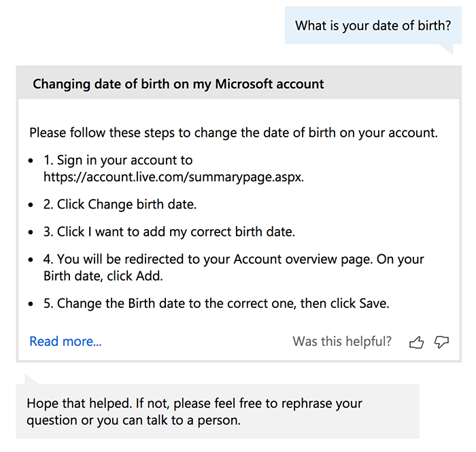Click the 'Please follow these steps' intro sentence
Screen dimensions: 476x452
coord(233,133)
